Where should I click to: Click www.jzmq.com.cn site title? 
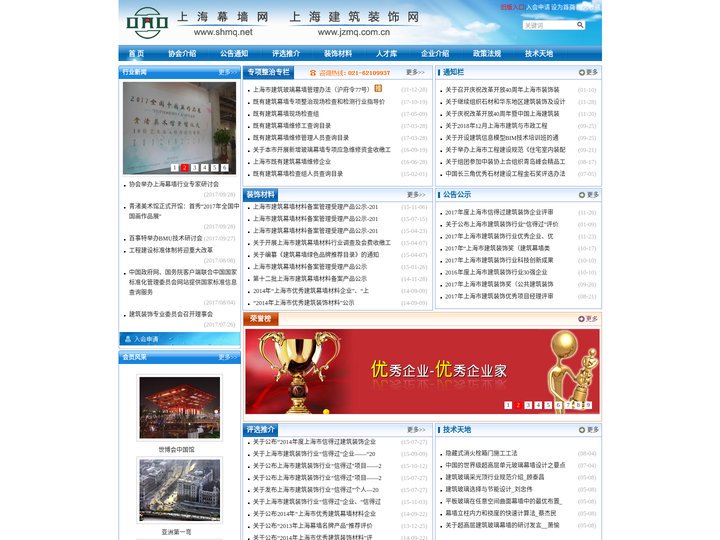354,32
